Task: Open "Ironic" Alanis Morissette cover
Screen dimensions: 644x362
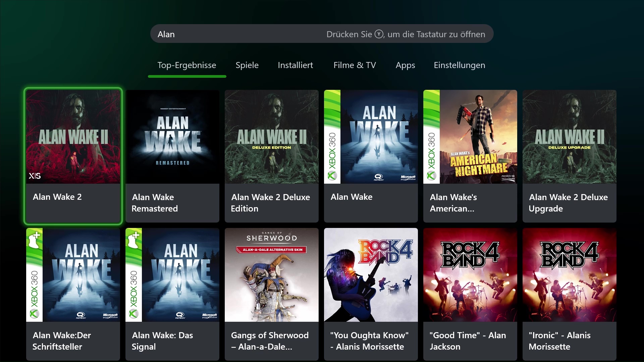Action: click(570, 275)
